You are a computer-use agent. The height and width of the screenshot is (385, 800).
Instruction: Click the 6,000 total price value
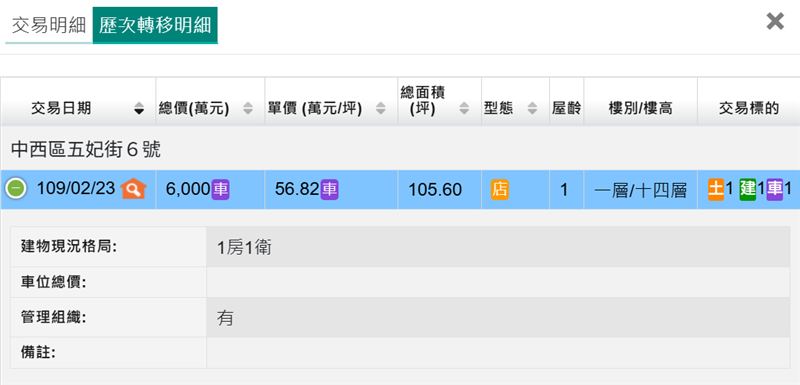188,190
